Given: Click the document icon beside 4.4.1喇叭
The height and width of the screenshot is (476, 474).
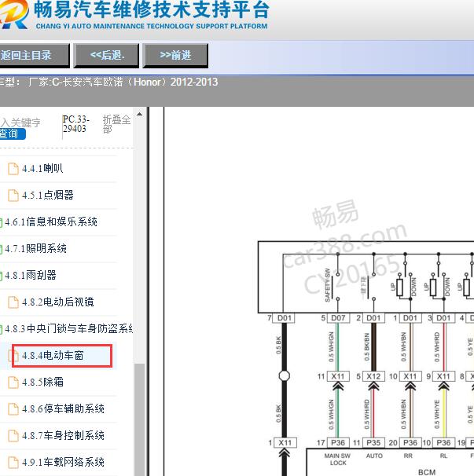Looking at the screenshot, I should click(x=13, y=169).
